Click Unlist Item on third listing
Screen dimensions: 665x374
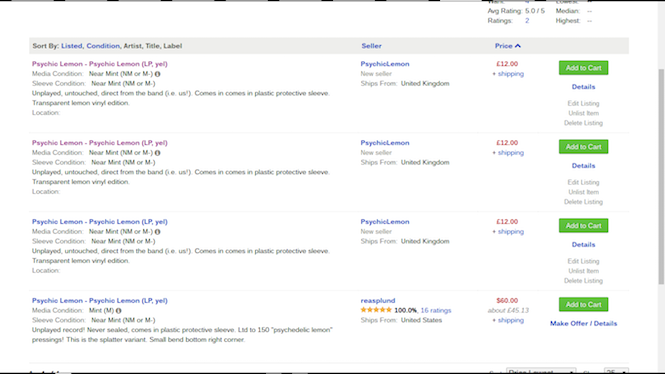pyautogui.click(x=583, y=271)
